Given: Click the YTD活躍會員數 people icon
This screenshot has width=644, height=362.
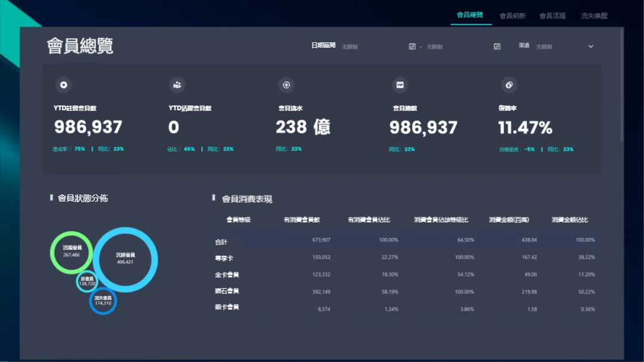Looking at the screenshot, I should click(x=177, y=85).
